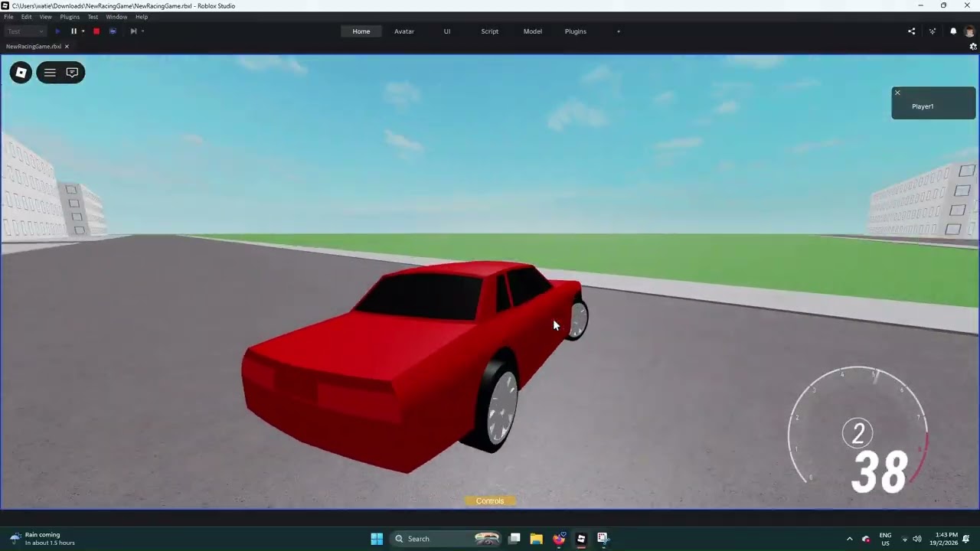Switch to the Plugins ribbon tab
Viewport: 980px width, 551px height.
point(576,31)
